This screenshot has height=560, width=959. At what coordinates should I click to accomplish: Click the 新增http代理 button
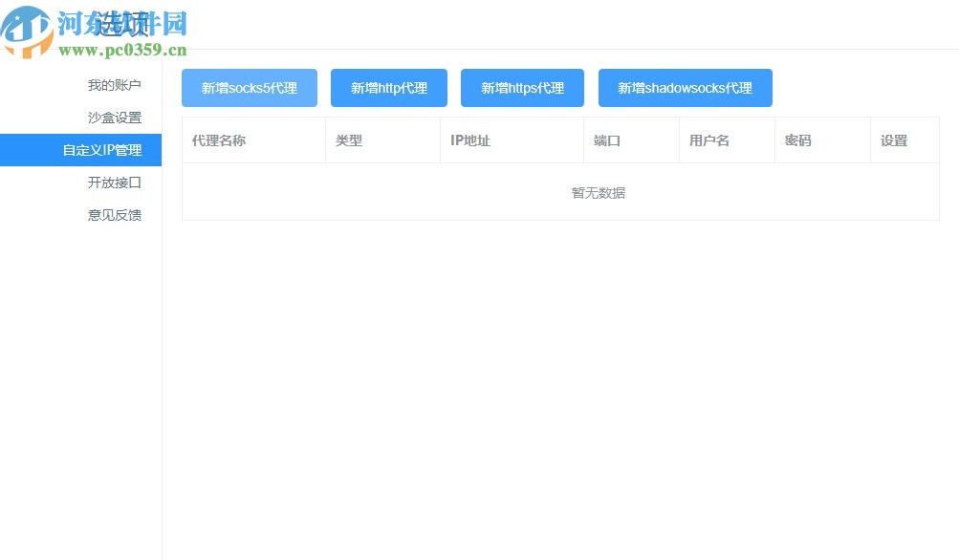click(388, 87)
